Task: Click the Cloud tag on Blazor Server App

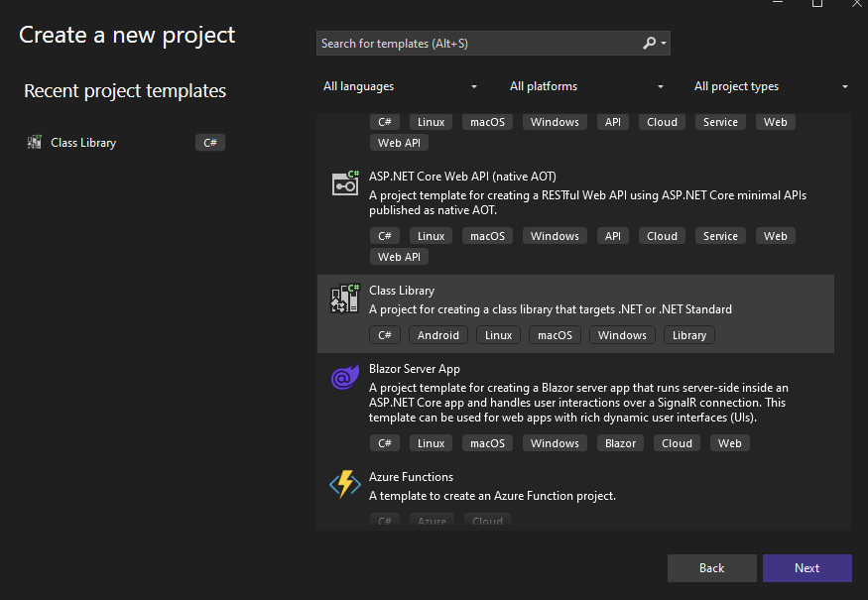Action: point(677,443)
